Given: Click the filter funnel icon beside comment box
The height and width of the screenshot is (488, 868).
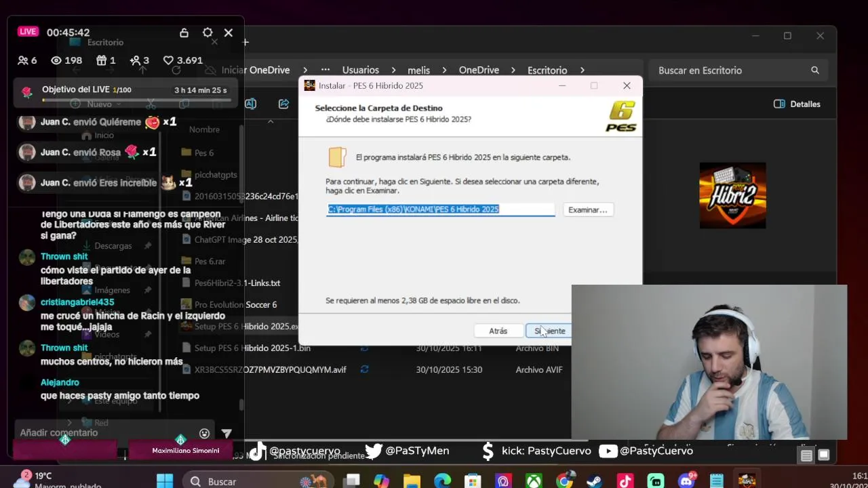Looking at the screenshot, I should click(x=226, y=433).
